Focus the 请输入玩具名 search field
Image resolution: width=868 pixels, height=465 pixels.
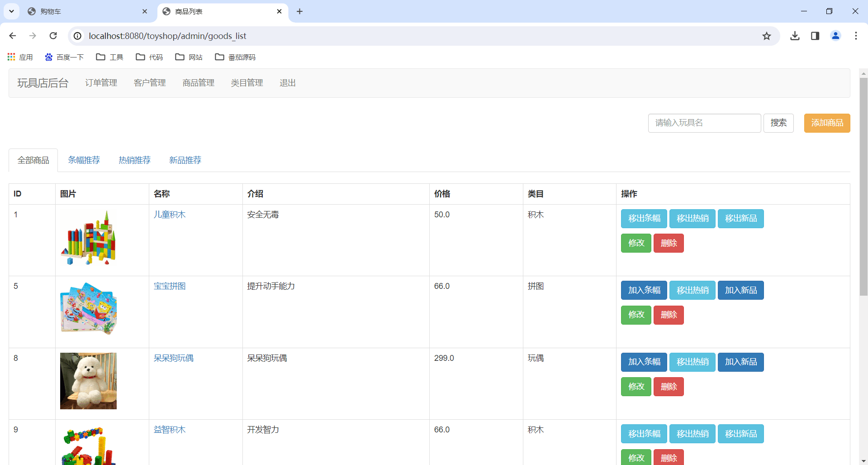[704, 123]
